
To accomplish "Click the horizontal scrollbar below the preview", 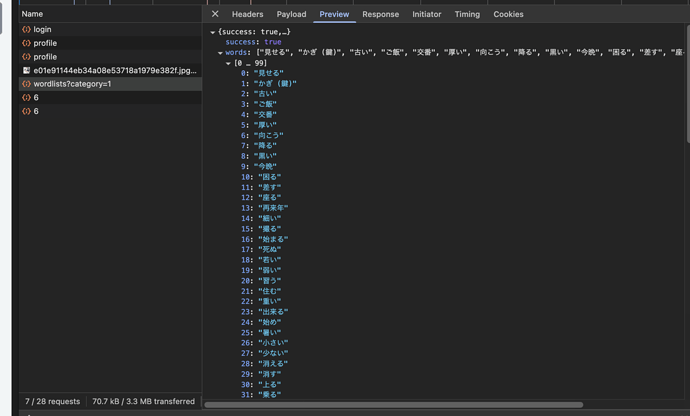I will click(393, 405).
